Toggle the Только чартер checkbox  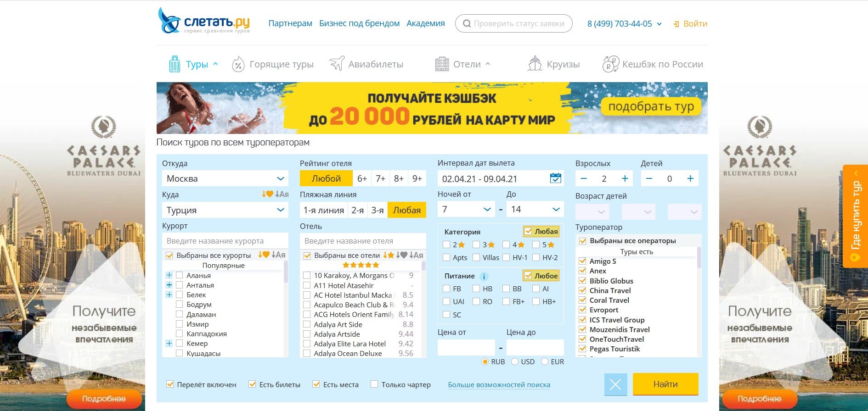click(x=374, y=384)
